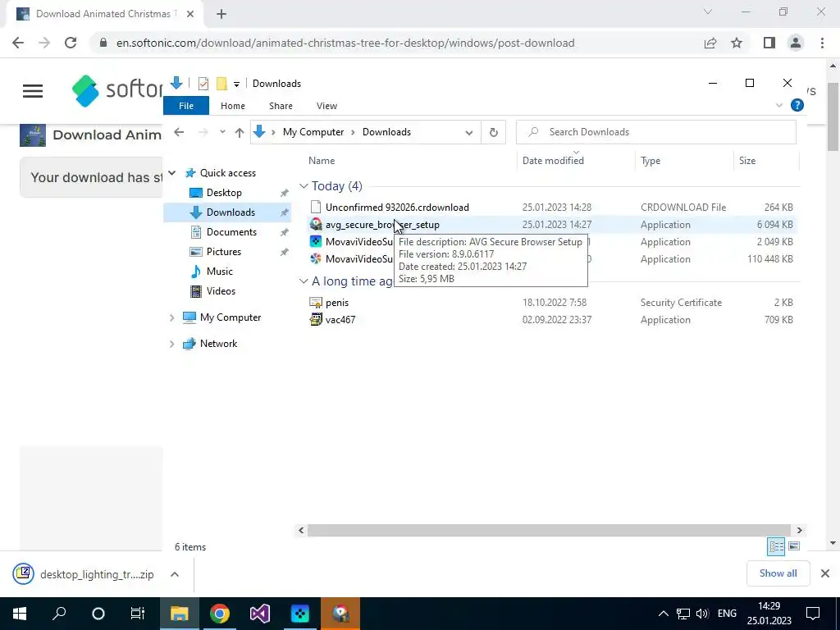Click the Properties icon in Explorer title bar
Image resolution: width=840 pixels, height=630 pixels.
203,84
